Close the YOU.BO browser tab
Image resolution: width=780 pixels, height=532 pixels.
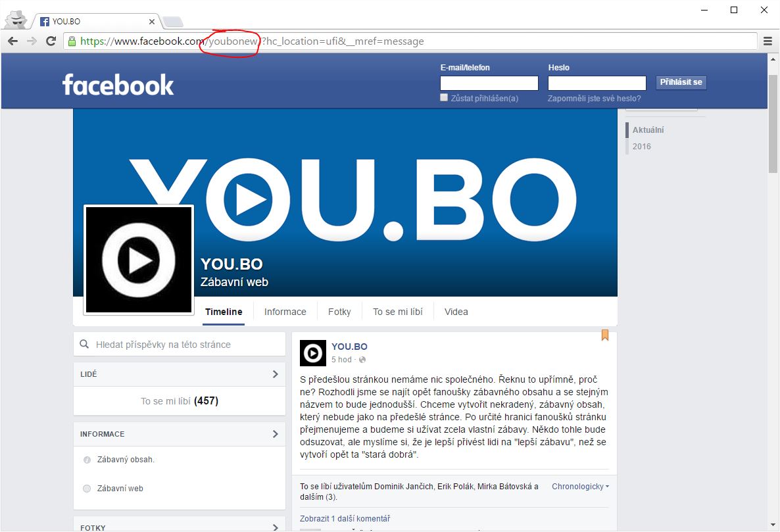(152, 22)
